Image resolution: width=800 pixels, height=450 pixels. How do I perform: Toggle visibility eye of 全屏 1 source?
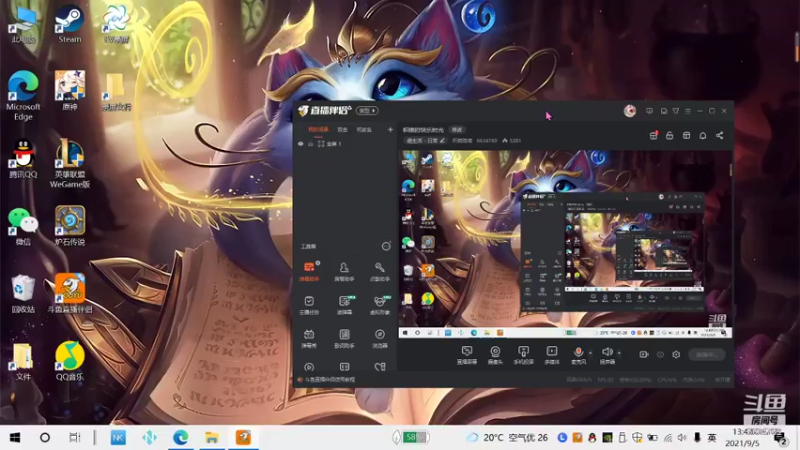click(x=301, y=144)
